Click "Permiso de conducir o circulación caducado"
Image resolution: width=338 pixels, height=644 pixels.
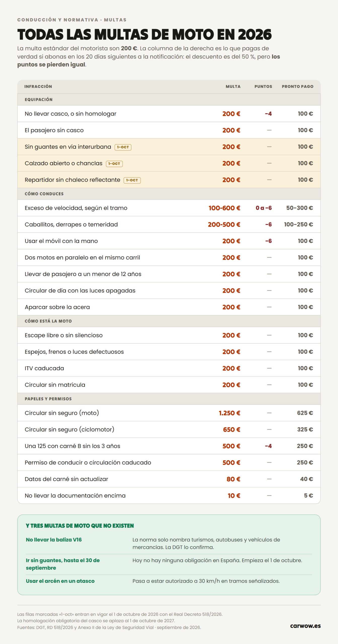[x=88, y=463]
